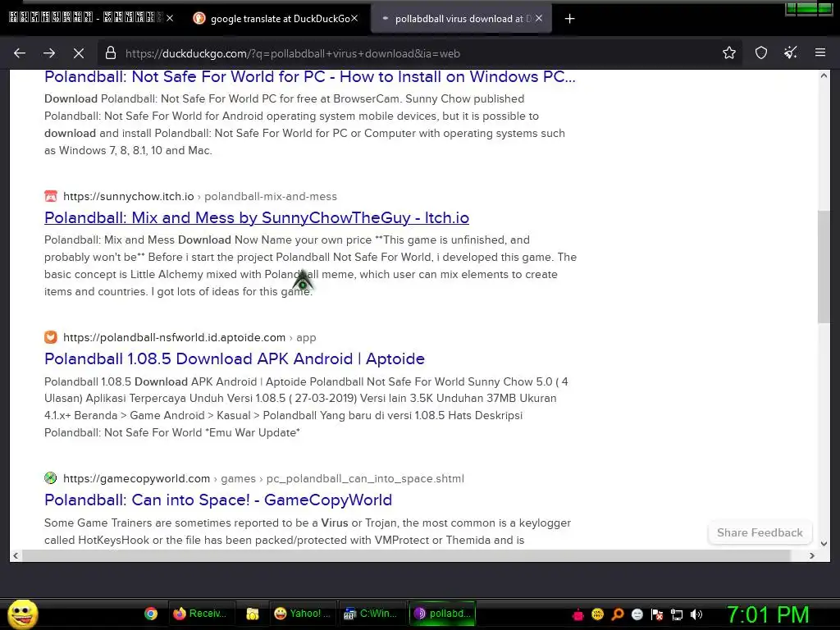Screen dimensions: 840x630
Task: Click Share Feedback button
Action: coord(760,532)
